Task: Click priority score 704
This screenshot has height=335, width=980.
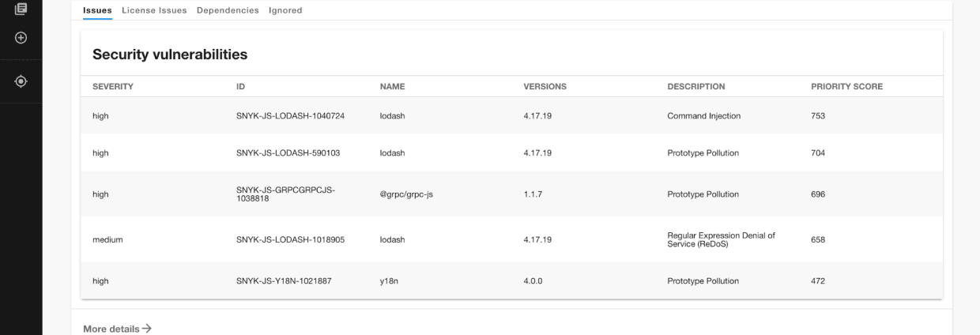Action: pyautogui.click(x=818, y=153)
